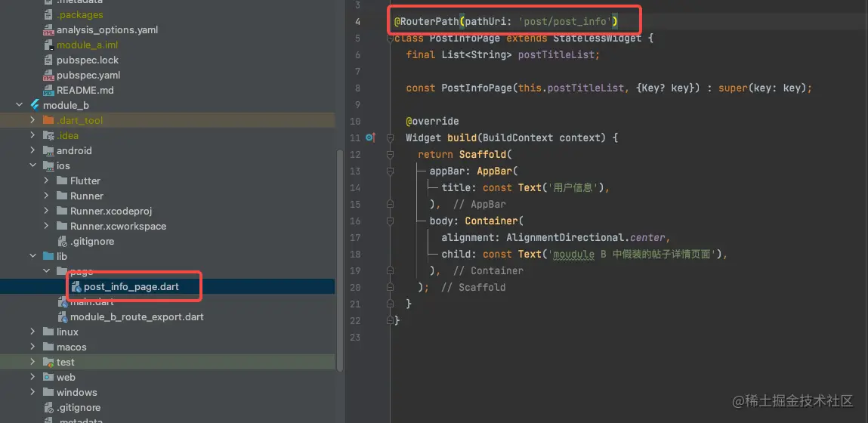The height and width of the screenshot is (423, 868).
Task: Click the override gutter icon on line 11
Action: (370, 137)
